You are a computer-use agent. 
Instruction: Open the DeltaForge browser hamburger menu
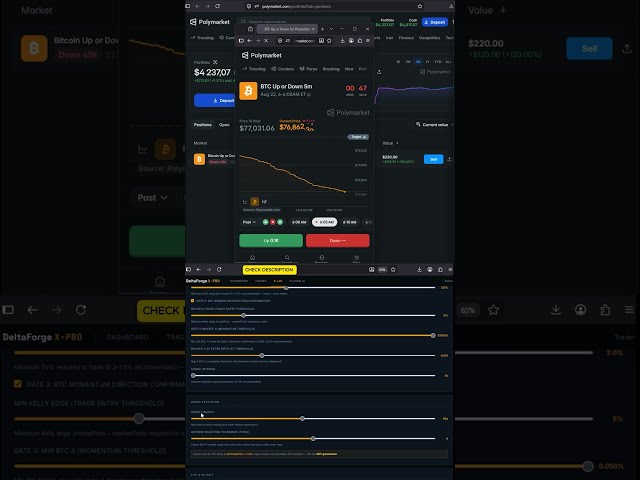click(x=451, y=269)
